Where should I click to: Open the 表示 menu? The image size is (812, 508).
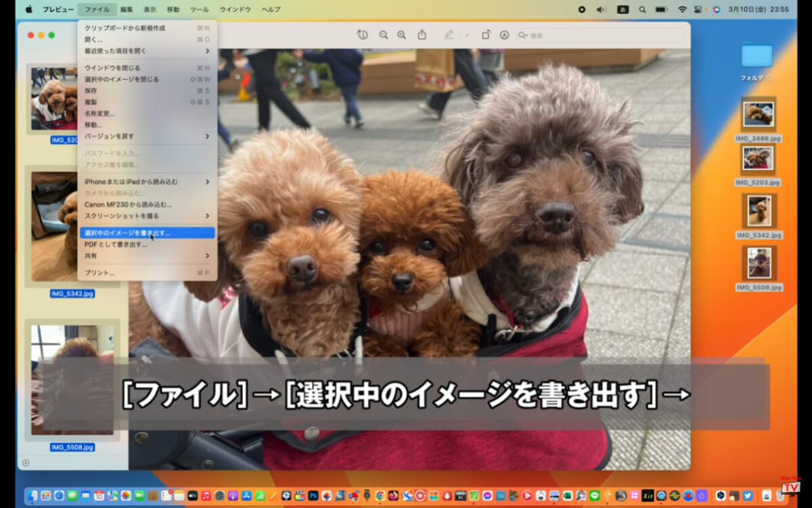[150, 9]
